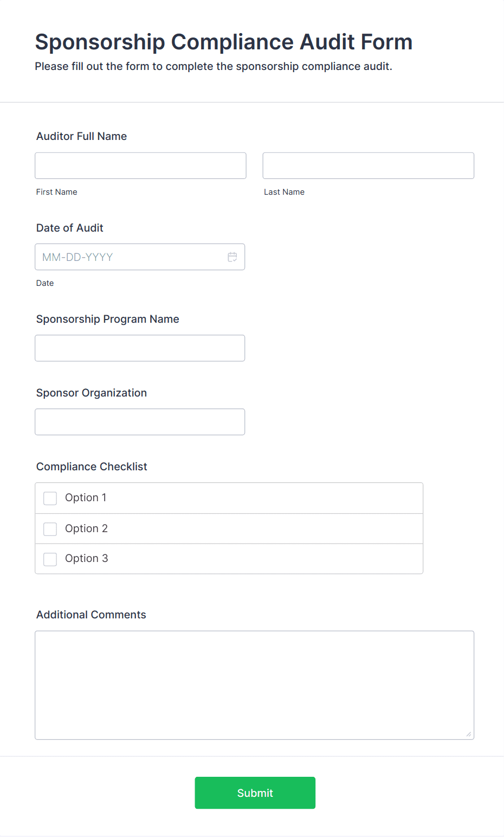This screenshot has width=504, height=837.
Task: Click inside the Additional Comments textarea
Action: (x=254, y=685)
